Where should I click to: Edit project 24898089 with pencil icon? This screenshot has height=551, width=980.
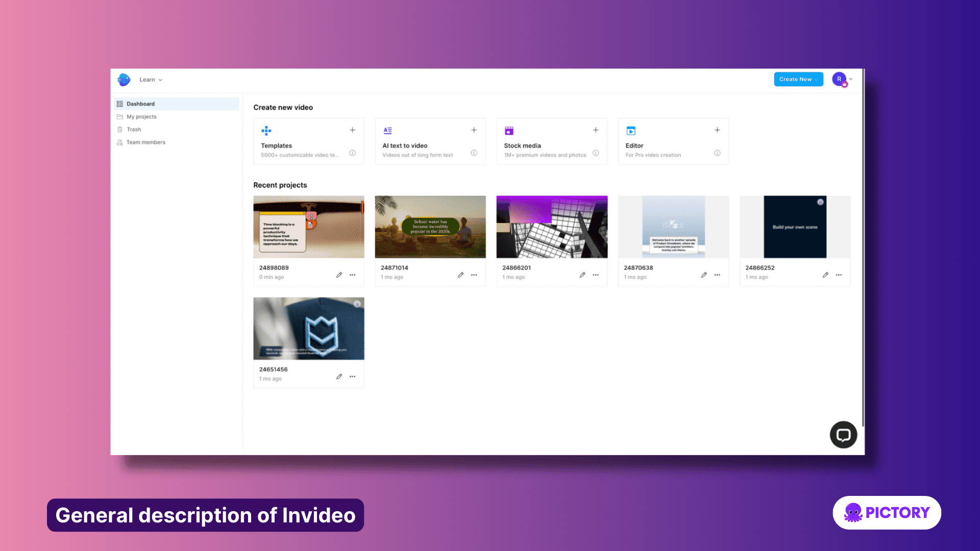point(339,275)
